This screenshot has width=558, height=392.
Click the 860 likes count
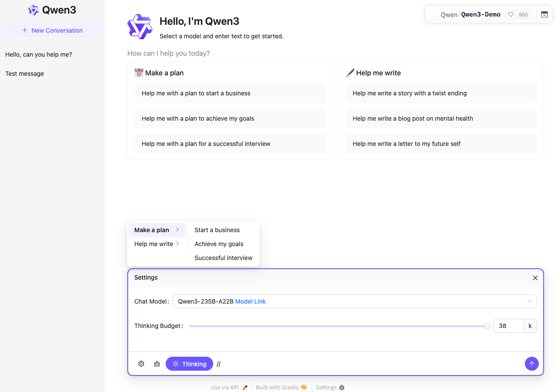click(523, 14)
